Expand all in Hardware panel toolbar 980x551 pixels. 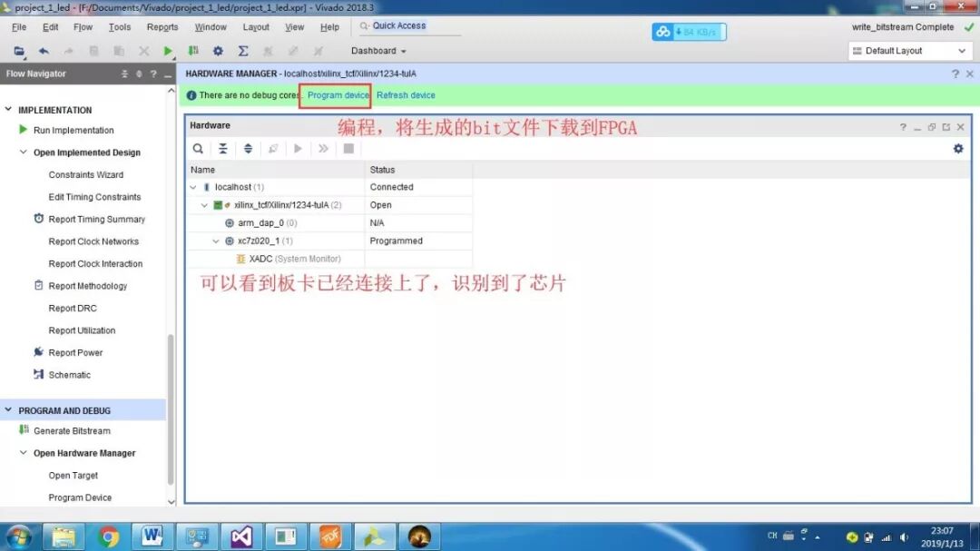pyautogui.click(x=248, y=148)
